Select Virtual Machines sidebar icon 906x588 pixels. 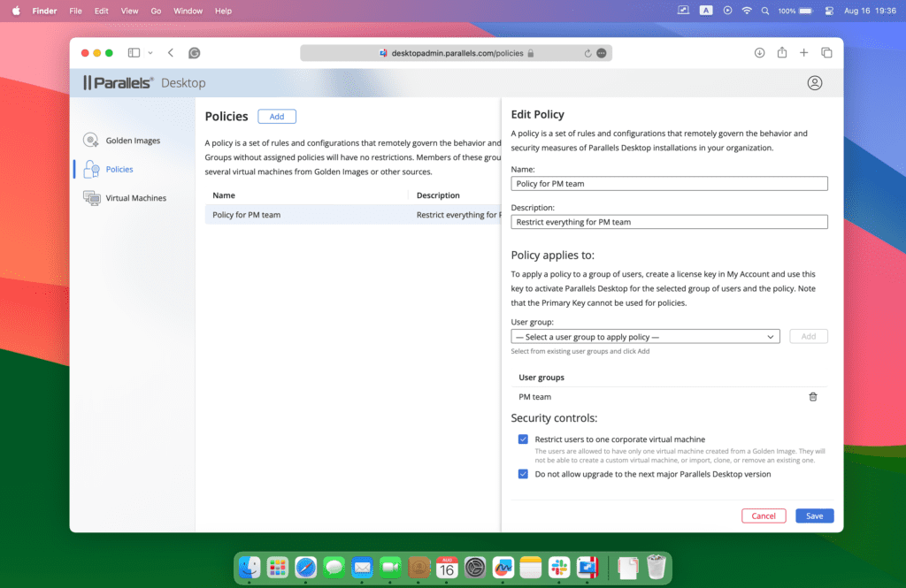(x=91, y=198)
